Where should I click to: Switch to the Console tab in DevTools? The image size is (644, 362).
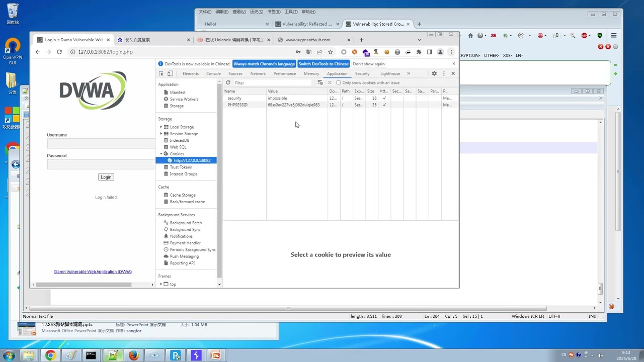click(213, 73)
